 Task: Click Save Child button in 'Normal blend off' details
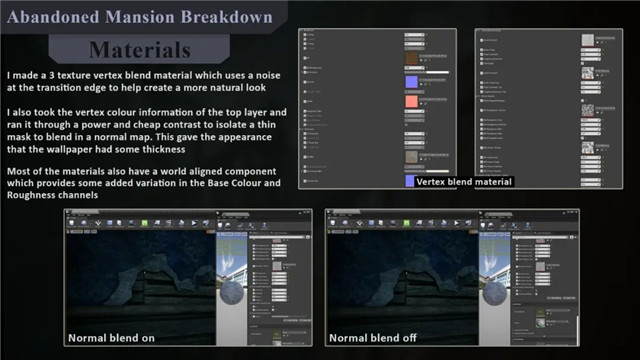[569, 298]
